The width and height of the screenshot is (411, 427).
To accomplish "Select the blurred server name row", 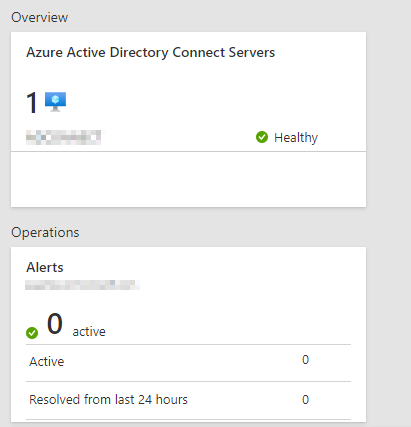I will pyautogui.click(x=188, y=137).
